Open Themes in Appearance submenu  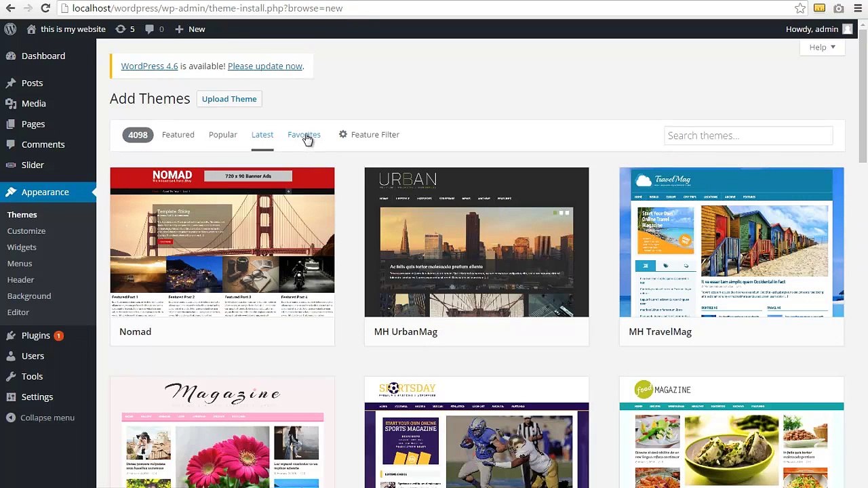(22, 215)
